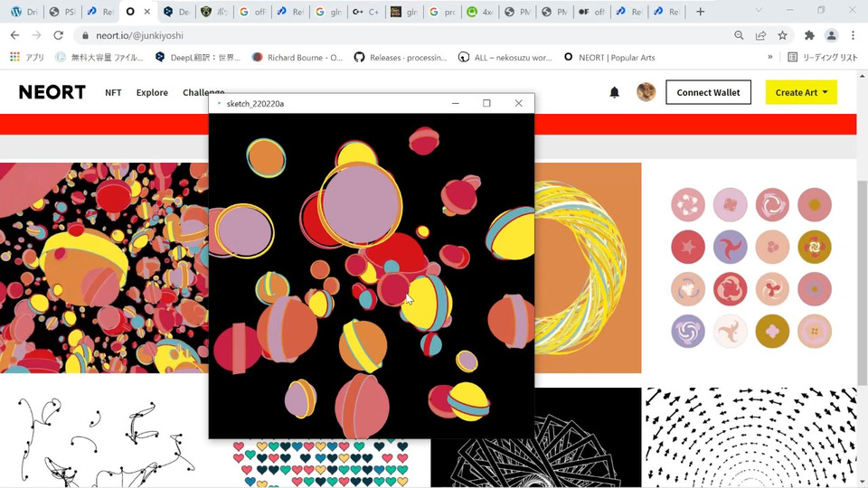This screenshot has width=868, height=488.
Task: Open the ALL – nekosuzu bookmark
Action: click(505, 57)
